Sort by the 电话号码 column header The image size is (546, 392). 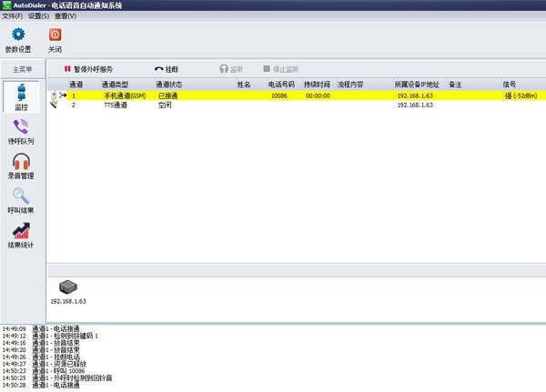(x=280, y=85)
